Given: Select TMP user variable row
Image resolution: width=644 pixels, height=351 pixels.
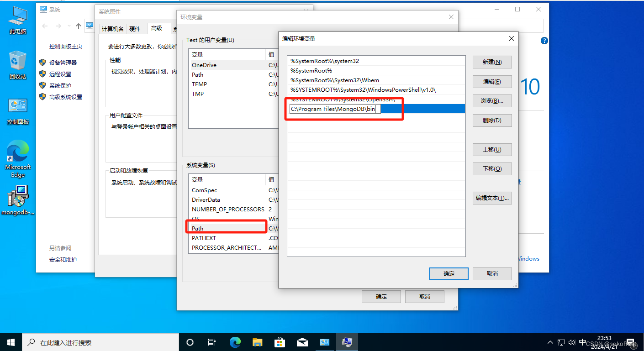Looking at the screenshot, I should [234, 94].
